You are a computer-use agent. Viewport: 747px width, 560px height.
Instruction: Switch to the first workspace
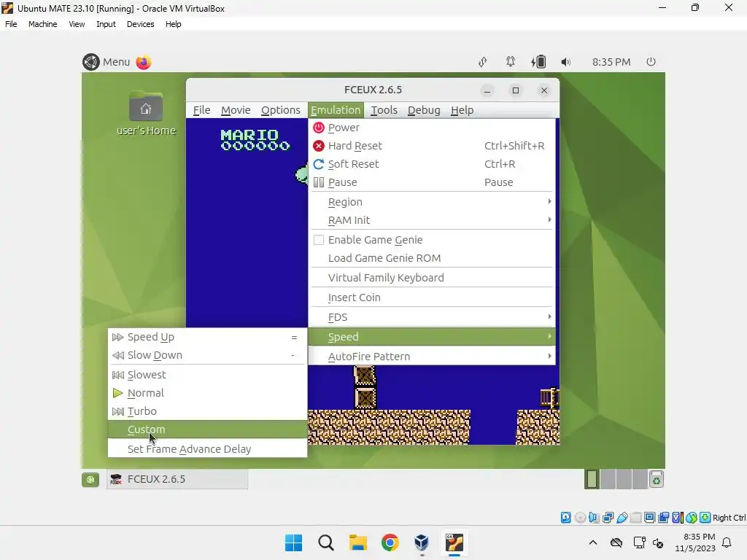point(592,480)
